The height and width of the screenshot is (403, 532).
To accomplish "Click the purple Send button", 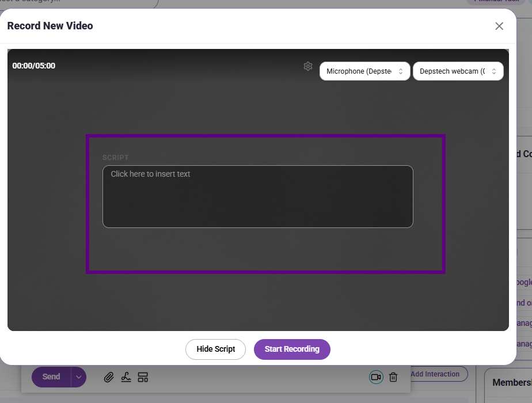I will 51,377.
